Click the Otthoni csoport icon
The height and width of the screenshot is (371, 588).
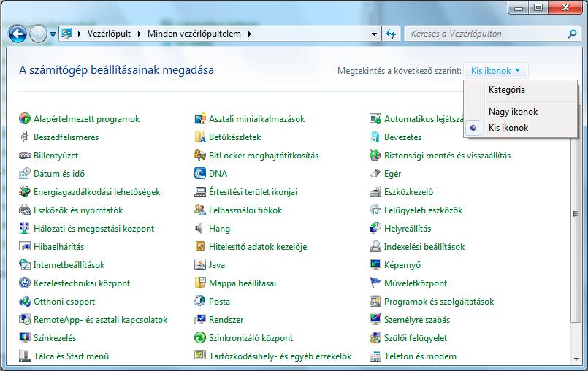[x=25, y=301]
